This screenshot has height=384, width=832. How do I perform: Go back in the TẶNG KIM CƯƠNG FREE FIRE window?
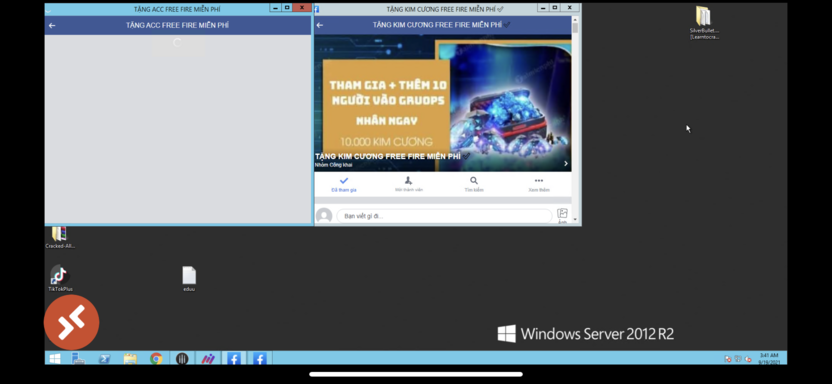(319, 25)
